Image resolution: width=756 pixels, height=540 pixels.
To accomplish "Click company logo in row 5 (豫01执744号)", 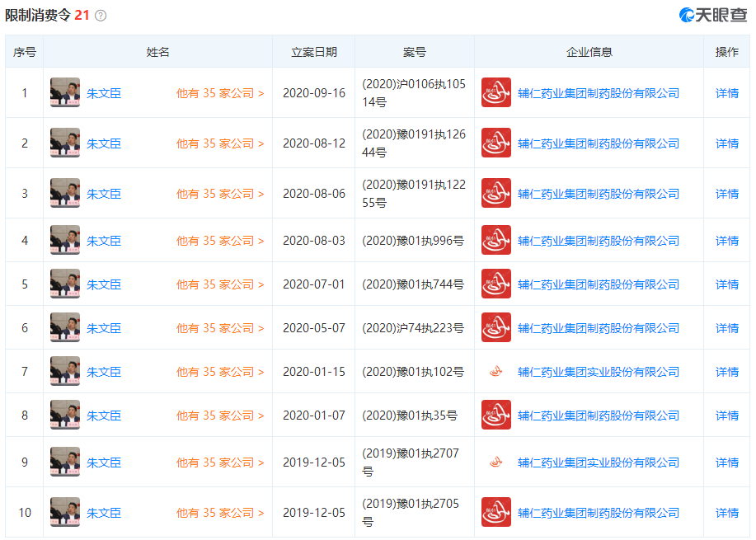I will pyautogui.click(x=496, y=284).
